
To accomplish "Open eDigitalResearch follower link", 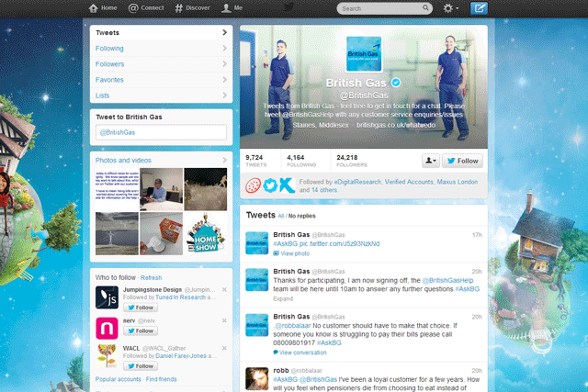I will point(357,182).
